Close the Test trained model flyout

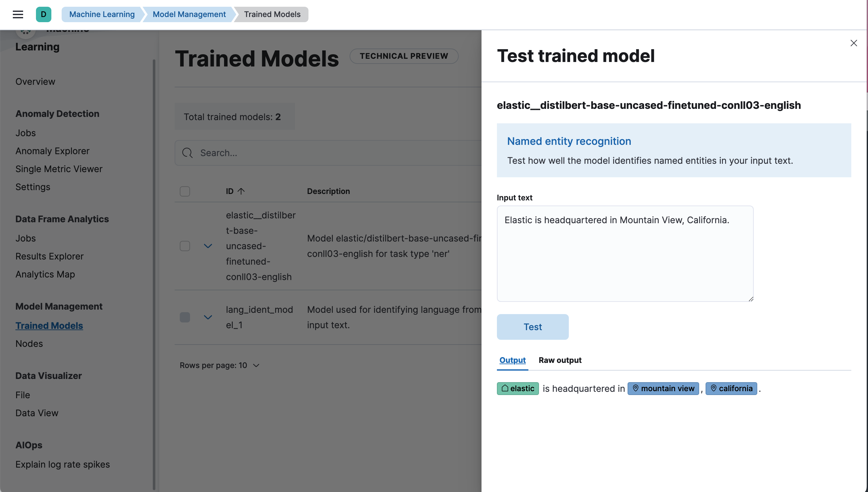pyautogui.click(x=854, y=43)
